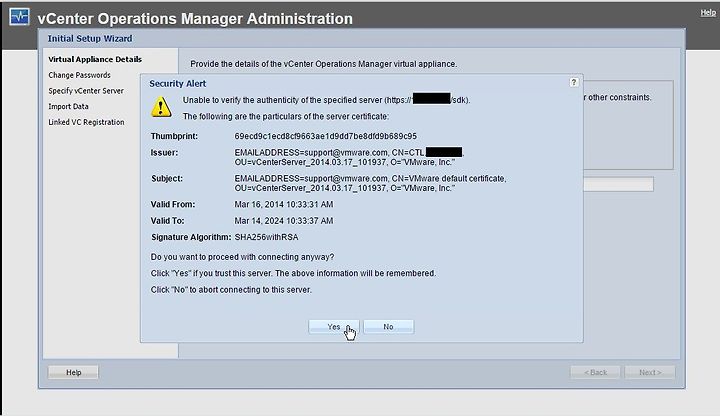
Task: Open the question mark help icon in Security Alert
Action: tap(574, 82)
